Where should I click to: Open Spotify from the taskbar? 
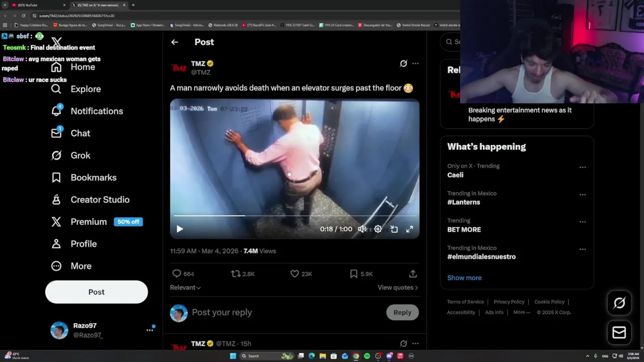click(x=367, y=356)
